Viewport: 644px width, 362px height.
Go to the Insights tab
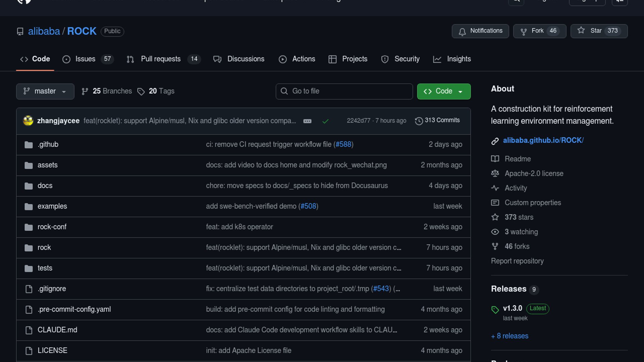click(x=459, y=59)
